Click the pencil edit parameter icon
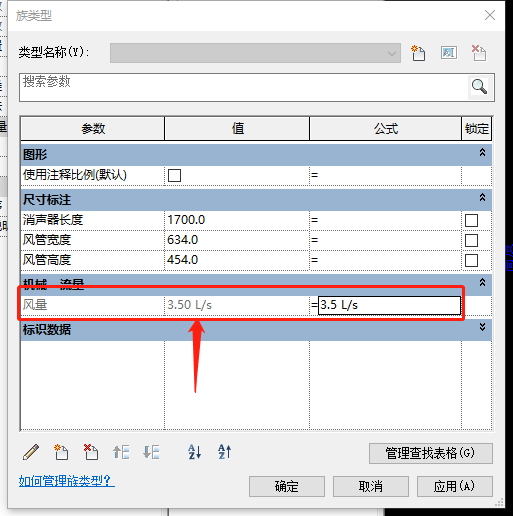The width and height of the screenshot is (513, 516). coord(31,452)
